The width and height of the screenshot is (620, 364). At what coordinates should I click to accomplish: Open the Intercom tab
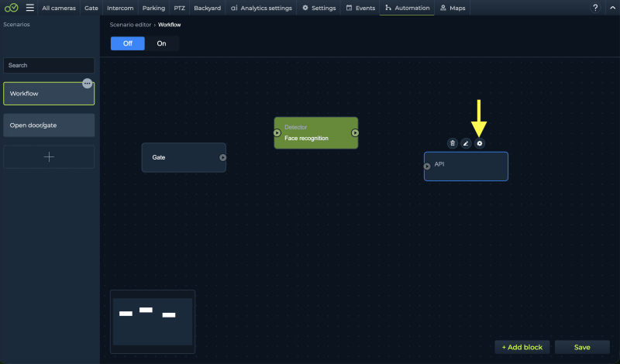(120, 8)
